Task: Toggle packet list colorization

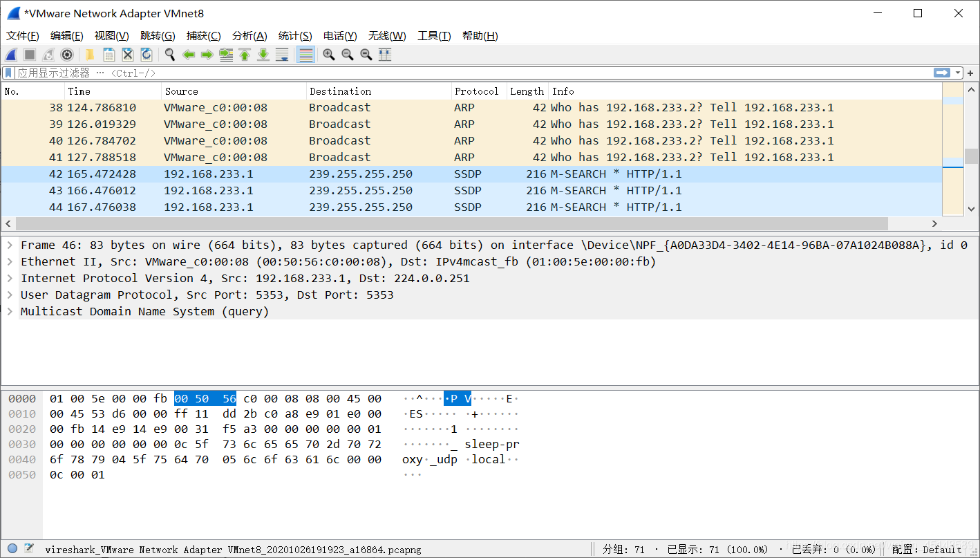Action: click(305, 55)
